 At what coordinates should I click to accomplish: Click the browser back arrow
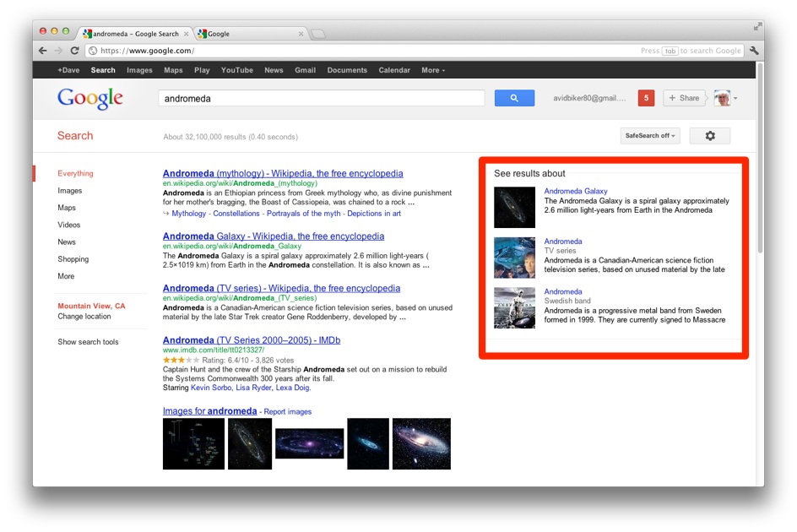click(43, 51)
